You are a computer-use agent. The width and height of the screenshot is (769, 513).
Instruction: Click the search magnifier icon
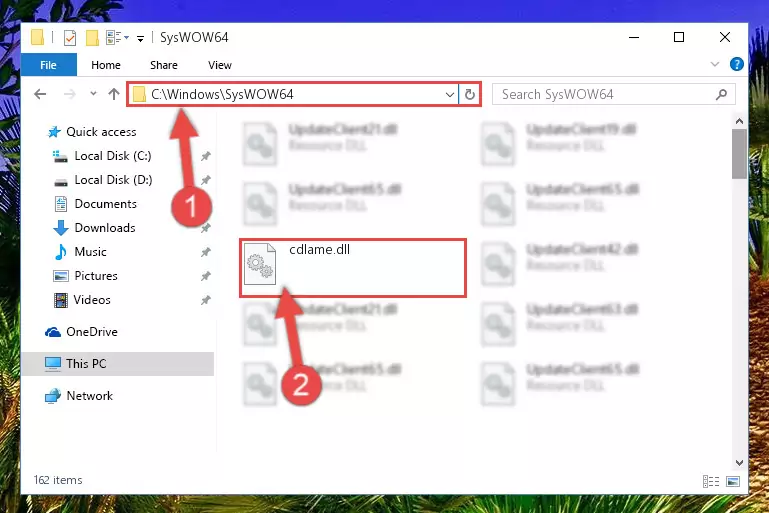click(721, 94)
